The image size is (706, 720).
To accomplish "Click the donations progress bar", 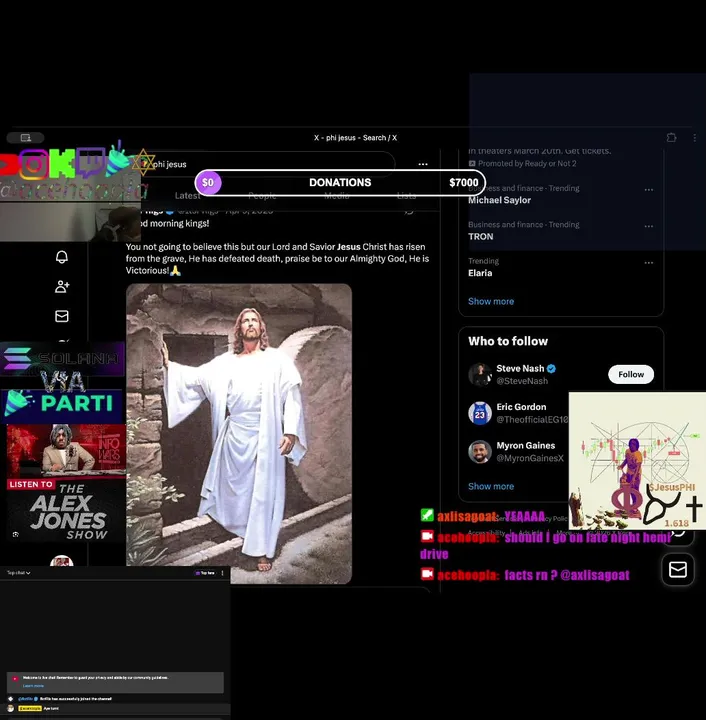I will [x=340, y=182].
